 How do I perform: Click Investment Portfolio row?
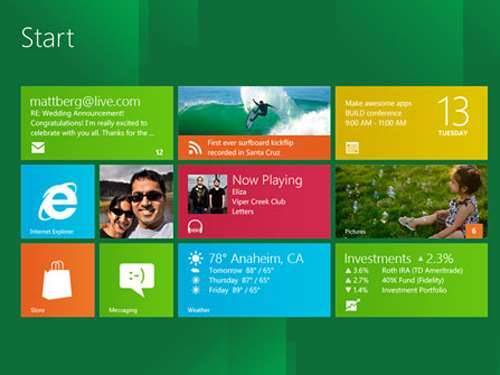click(x=396, y=290)
